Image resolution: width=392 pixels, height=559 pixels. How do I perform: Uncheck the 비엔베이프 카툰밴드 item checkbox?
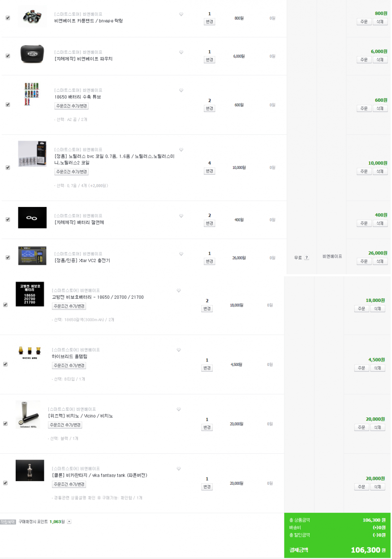point(8,18)
